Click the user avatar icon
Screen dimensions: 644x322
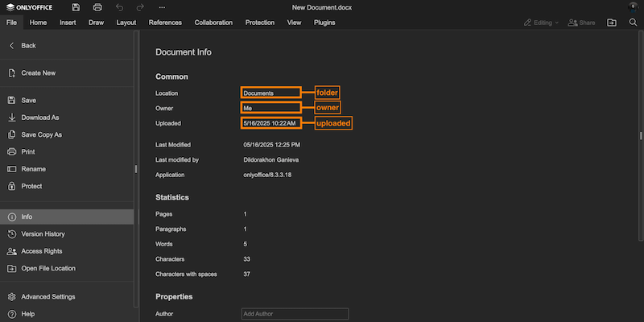point(631,7)
